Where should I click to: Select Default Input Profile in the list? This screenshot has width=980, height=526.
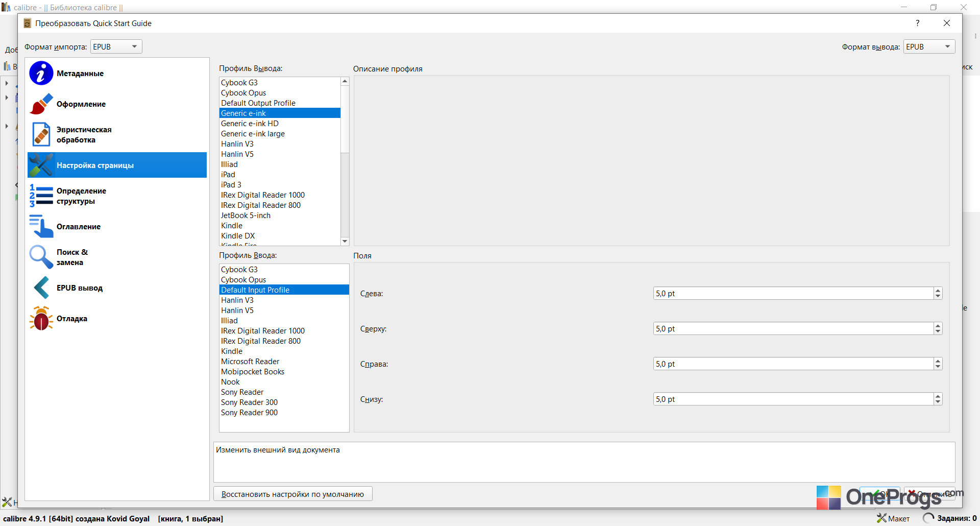[284, 290]
